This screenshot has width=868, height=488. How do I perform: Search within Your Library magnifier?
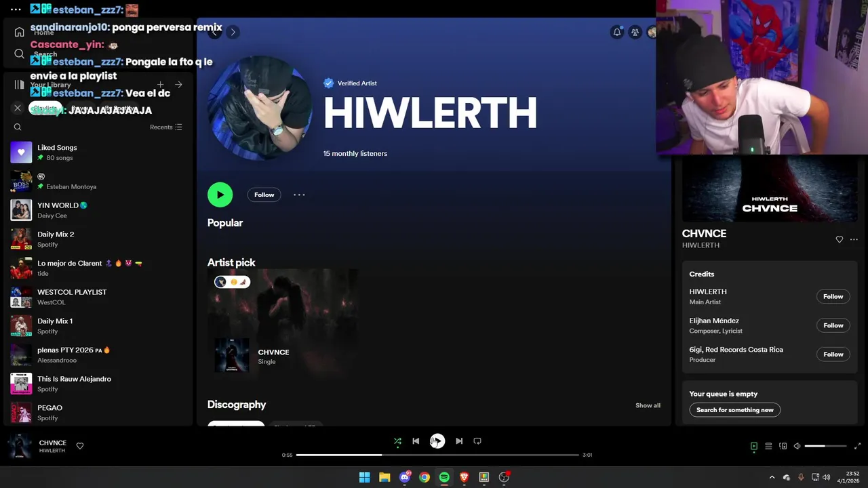coord(18,127)
